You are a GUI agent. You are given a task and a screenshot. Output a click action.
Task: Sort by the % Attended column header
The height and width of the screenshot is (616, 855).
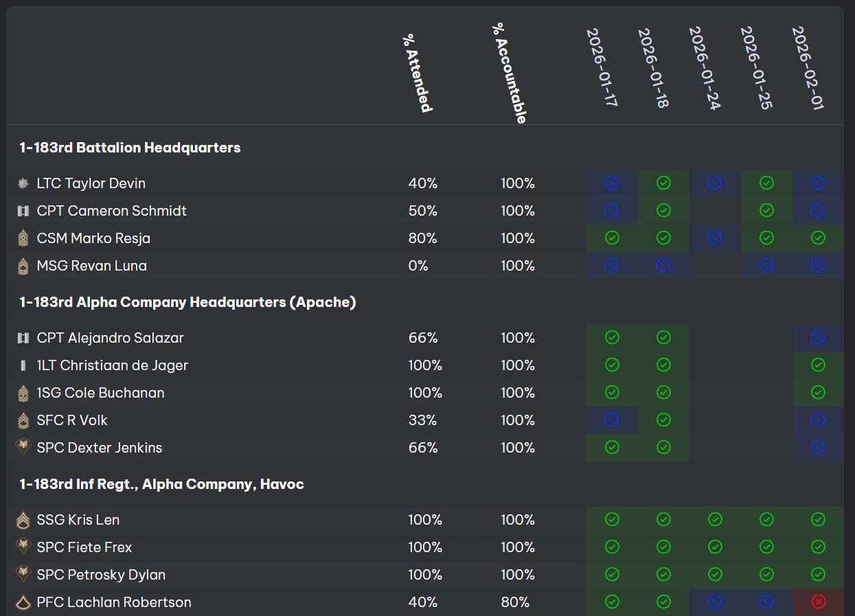pos(418,72)
